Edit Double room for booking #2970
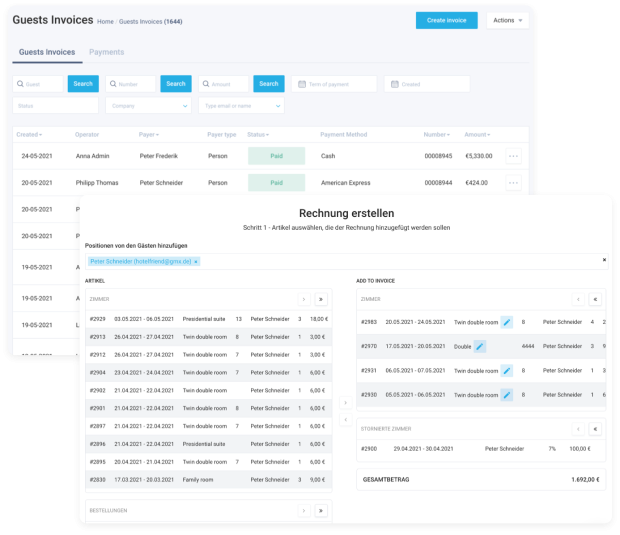Screen dimensions: 620x535 tap(480, 346)
